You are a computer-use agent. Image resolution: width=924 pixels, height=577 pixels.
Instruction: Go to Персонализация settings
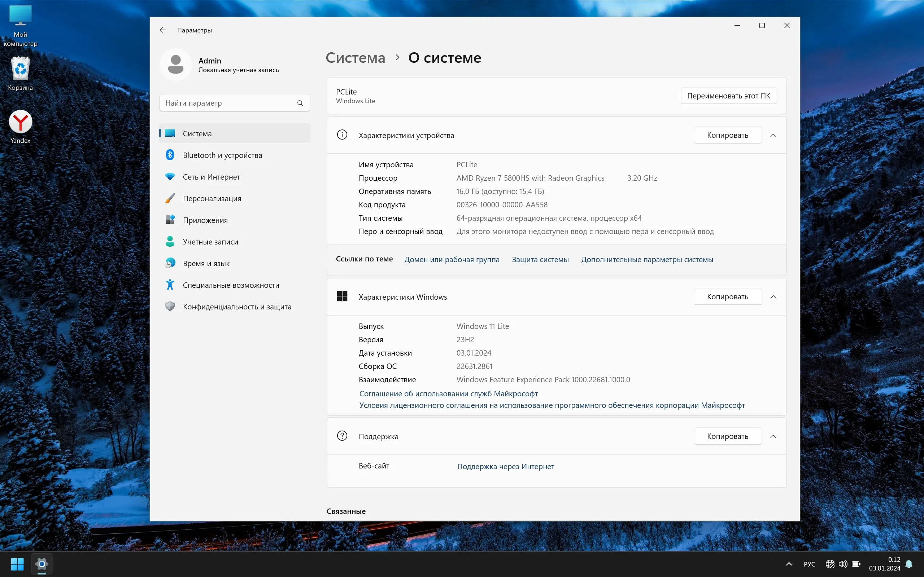coord(212,198)
